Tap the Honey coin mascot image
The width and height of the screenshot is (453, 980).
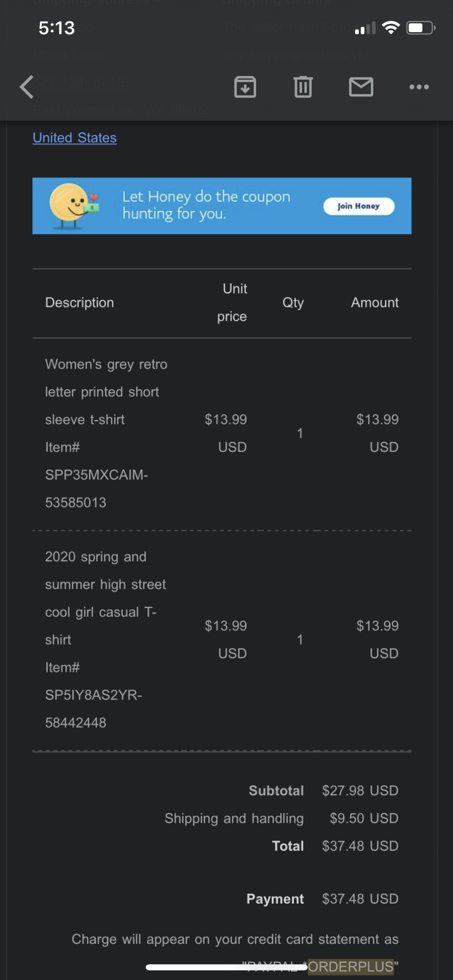(x=73, y=206)
